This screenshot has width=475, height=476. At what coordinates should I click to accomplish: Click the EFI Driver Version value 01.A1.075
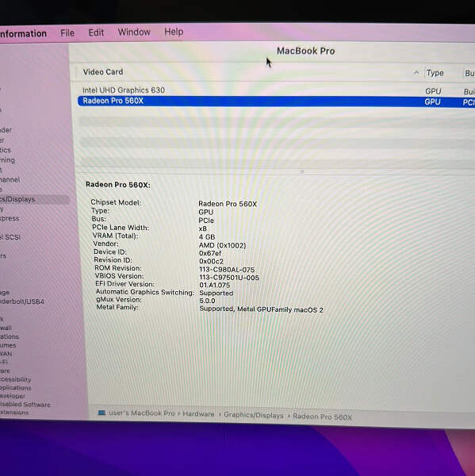pos(215,286)
